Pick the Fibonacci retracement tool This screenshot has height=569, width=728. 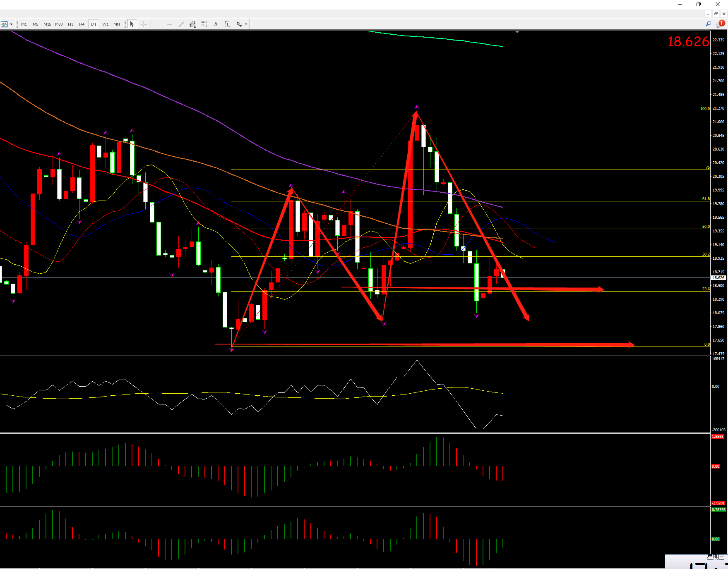pyautogui.click(x=204, y=24)
